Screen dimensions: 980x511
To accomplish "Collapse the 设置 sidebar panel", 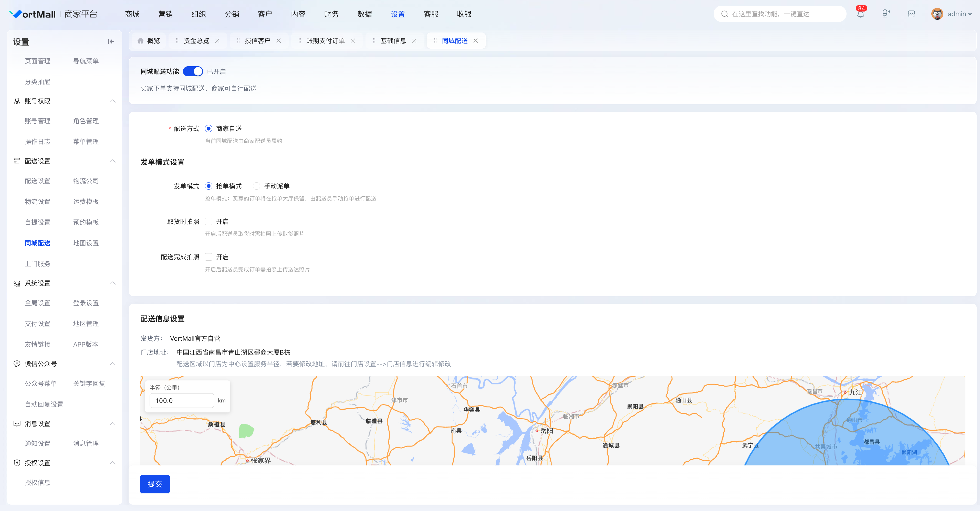I will point(111,41).
